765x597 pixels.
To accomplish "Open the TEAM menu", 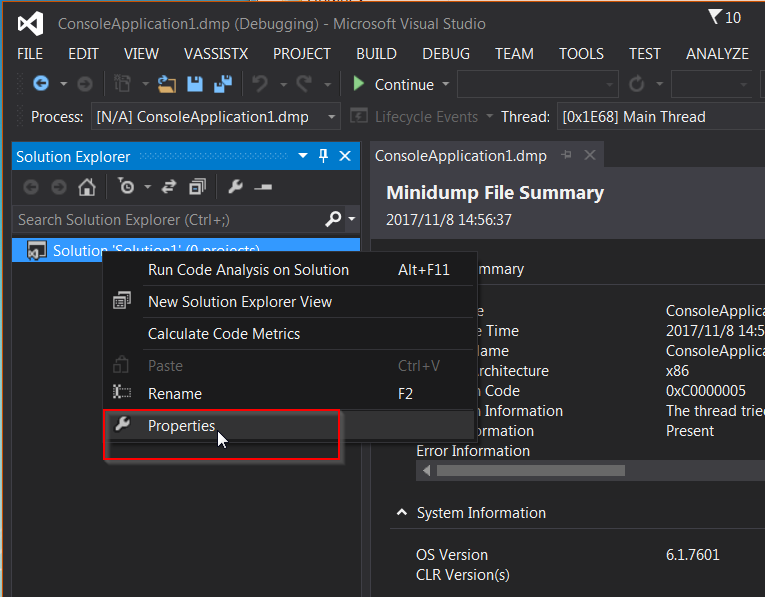I will (x=514, y=54).
